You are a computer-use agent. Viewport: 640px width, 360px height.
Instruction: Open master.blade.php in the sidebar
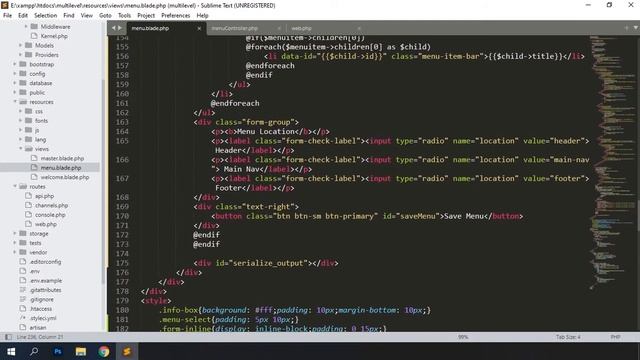pos(62,158)
